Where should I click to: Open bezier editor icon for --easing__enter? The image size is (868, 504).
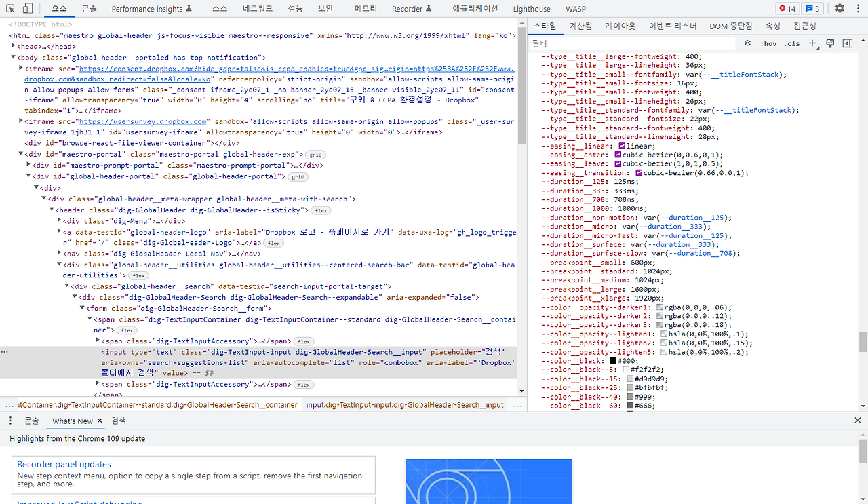point(618,155)
